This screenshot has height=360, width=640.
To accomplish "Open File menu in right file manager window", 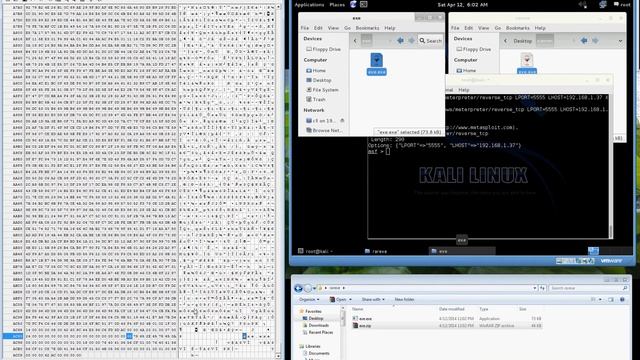I will [455, 28].
